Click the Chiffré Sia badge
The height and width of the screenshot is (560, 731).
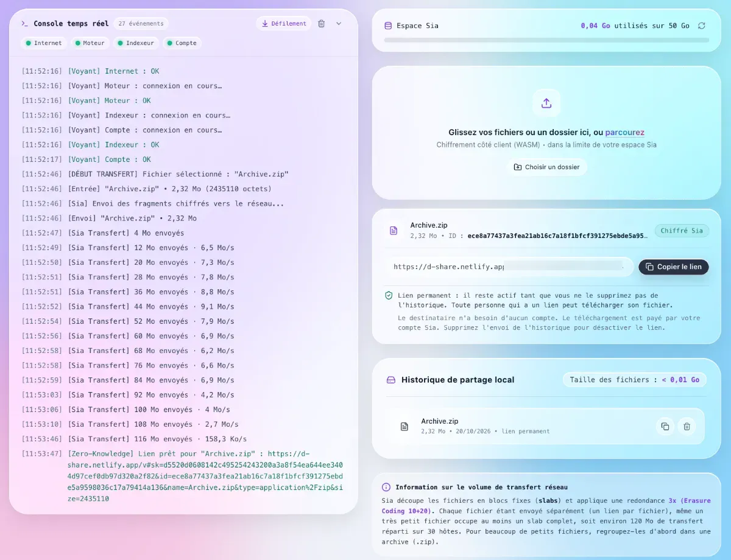[682, 231]
